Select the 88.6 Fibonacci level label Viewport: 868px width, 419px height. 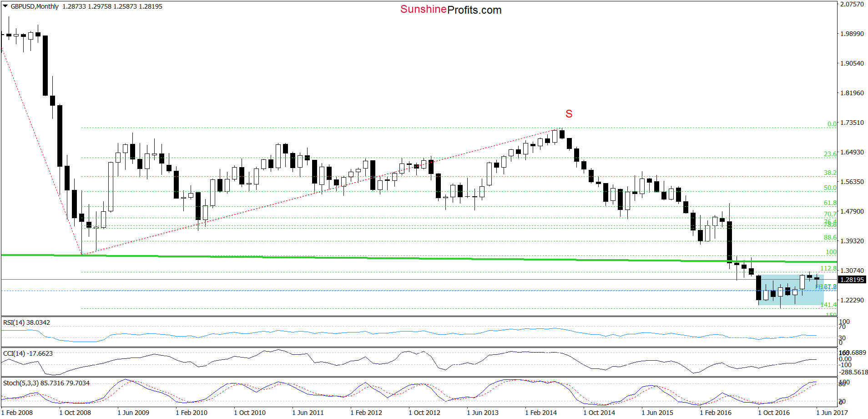(x=830, y=237)
